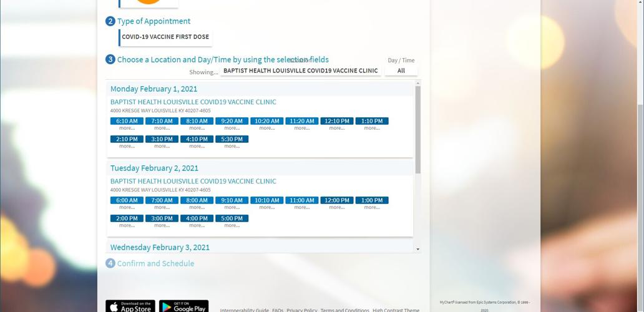644x312 pixels.
Task: Click the Wednesday February 3, 2021 date header
Action: pos(160,247)
